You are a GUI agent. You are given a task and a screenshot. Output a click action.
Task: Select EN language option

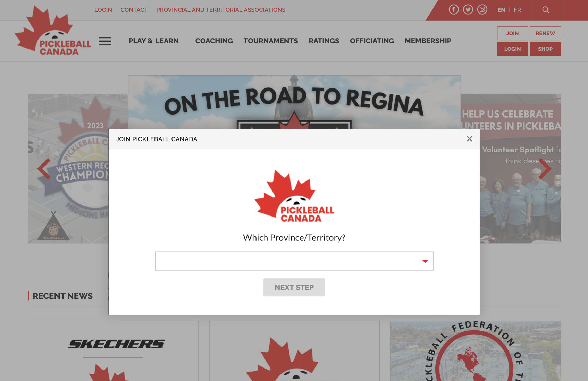tap(501, 10)
